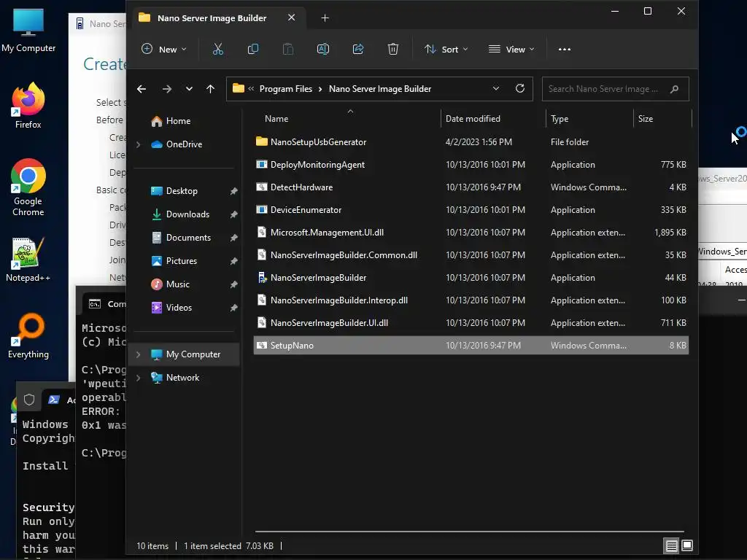Image resolution: width=747 pixels, height=560 pixels.
Task: Click the Copy icon in toolbar
Action: click(x=253, y=49)
